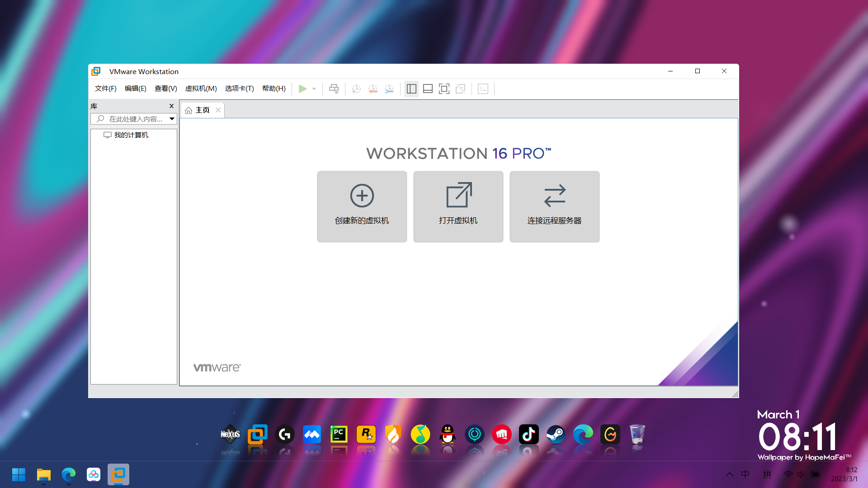
Task: Select the 主页 home tab
Action: click(x=202, y=110)
